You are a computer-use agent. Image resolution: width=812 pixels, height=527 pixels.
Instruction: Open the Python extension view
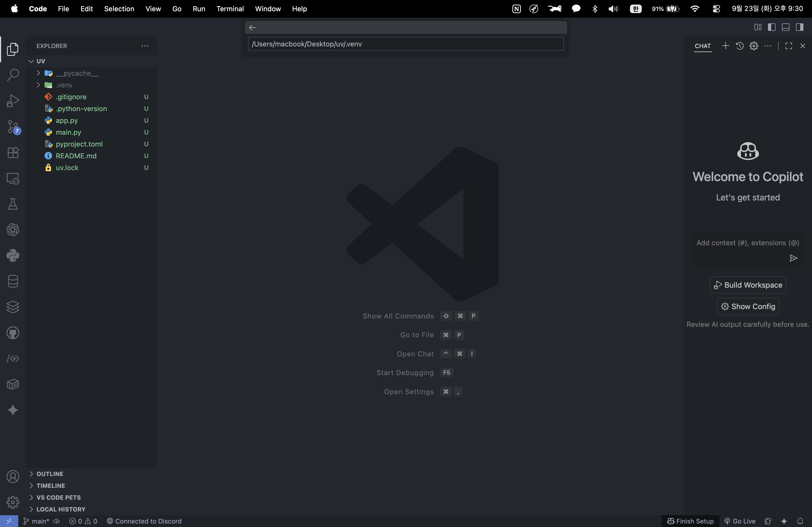[x=13, y=255]
